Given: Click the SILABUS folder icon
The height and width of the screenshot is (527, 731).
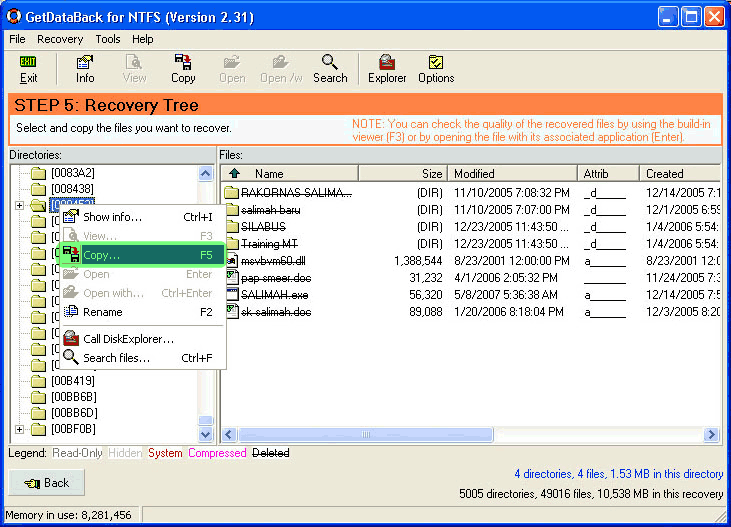Looking at the screenshot, I should click(232, 227).
